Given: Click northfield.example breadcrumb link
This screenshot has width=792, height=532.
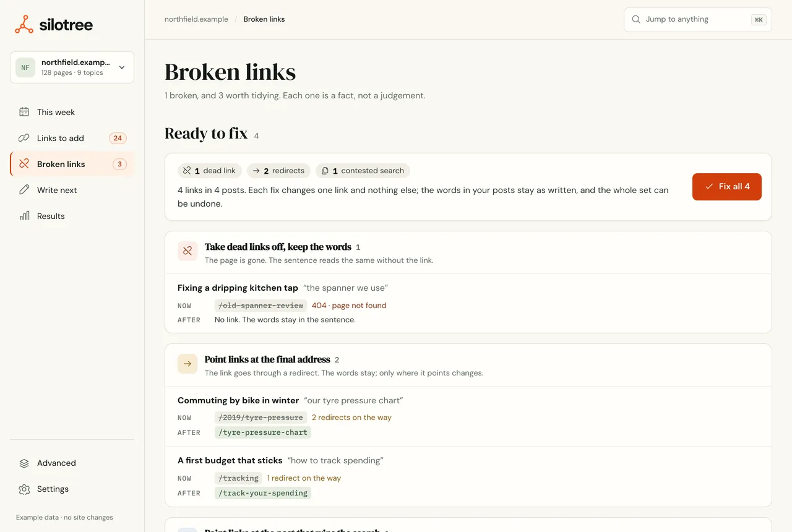Looking at the screenshot, I should [196, 19].
